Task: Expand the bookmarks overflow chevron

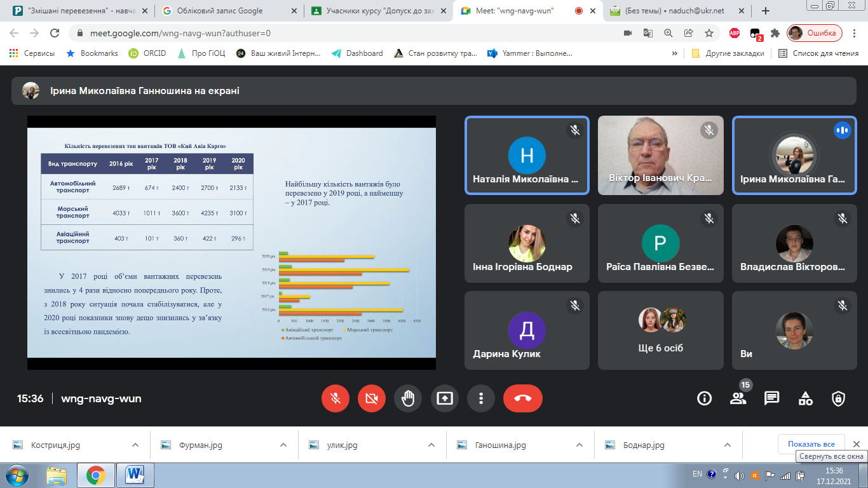Action: (x=674, y=53)
